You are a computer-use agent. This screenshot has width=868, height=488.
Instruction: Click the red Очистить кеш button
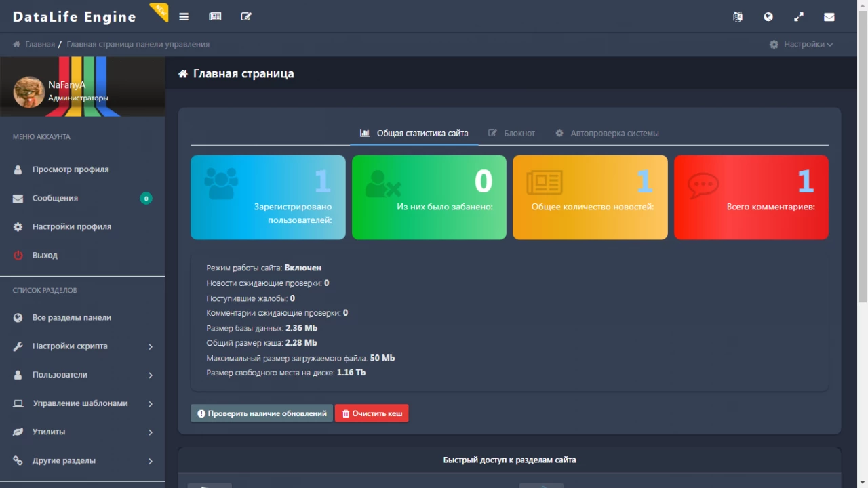coord(372,413)
